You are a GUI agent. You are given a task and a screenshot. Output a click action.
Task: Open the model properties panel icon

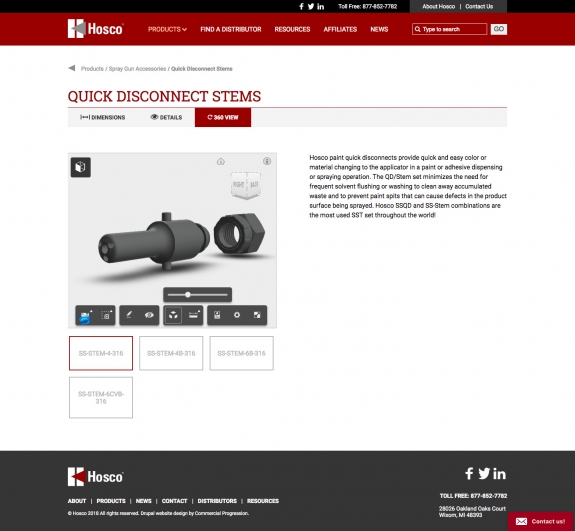(217, 315)
